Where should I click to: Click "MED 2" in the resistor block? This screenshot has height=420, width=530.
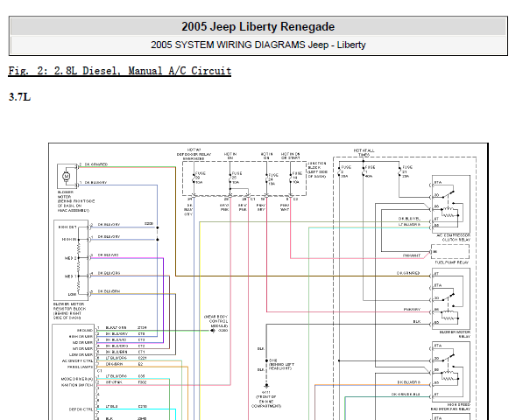(71, 258)
